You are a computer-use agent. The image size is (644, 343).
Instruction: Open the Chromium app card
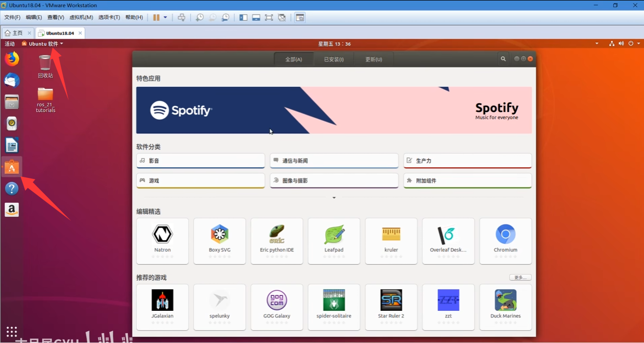506,241
